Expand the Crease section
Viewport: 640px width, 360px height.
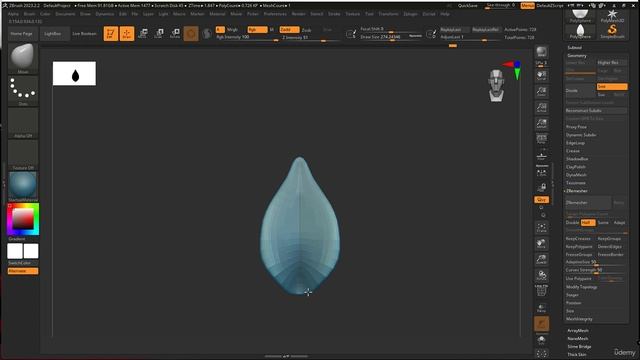[573, 151]
